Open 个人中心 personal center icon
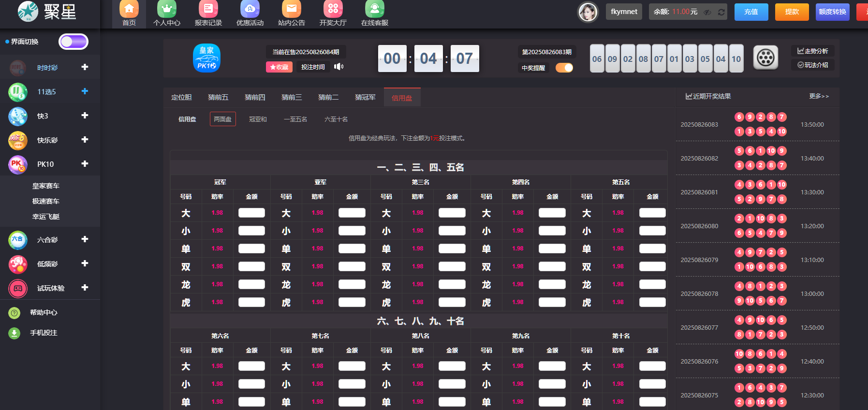The height and width of the screenshot is (410, 868). tap(167, 10)
